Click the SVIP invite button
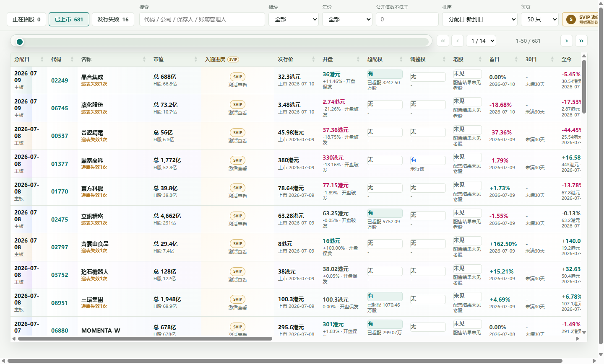 [x=581, y=19]
